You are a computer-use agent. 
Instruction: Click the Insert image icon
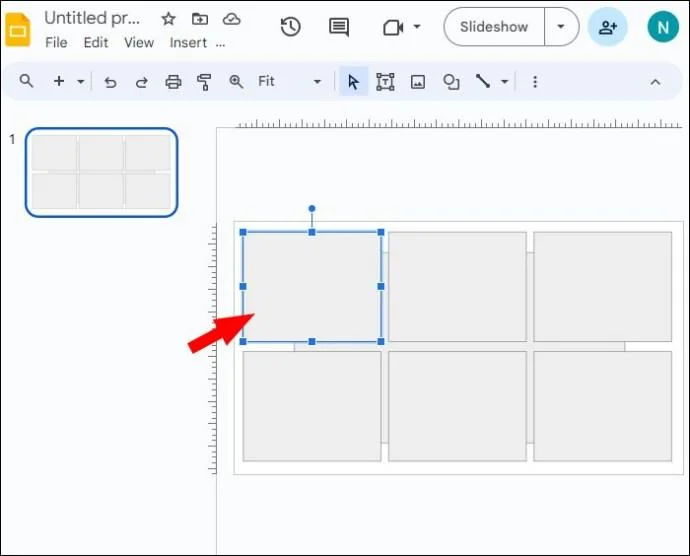coord(418,82)
